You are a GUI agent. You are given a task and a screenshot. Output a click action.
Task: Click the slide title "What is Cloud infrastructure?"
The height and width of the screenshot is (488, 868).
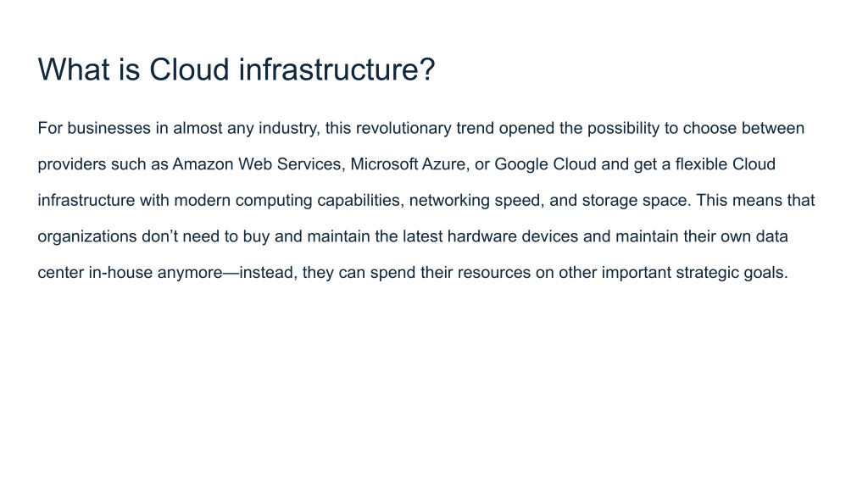click(x=236, y=69)
